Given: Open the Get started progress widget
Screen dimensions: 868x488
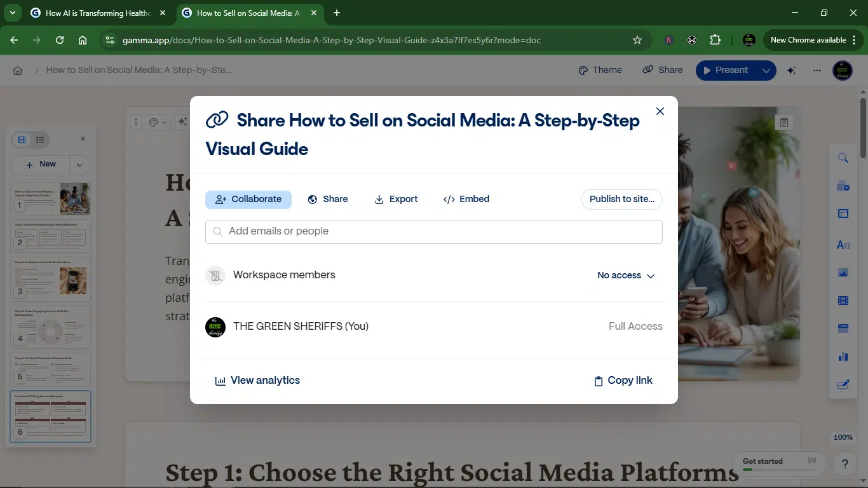Looking at the screenshot, I should pos(779,463).
